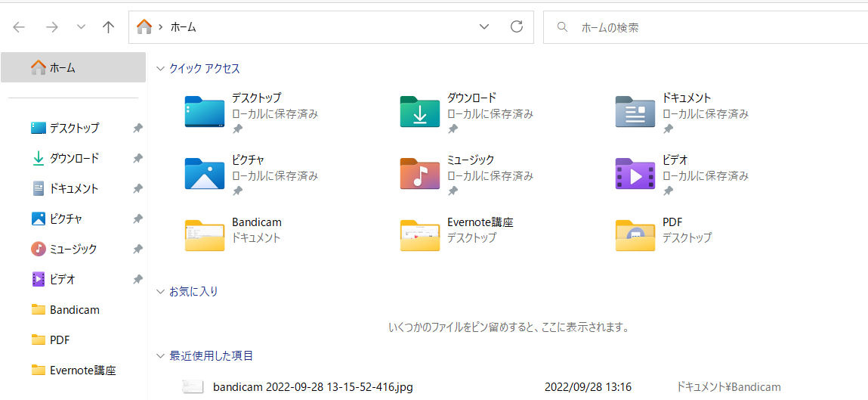The image size is (868, 400).
Task: Go back with the left arrow button
Action: tap(19, 27)
